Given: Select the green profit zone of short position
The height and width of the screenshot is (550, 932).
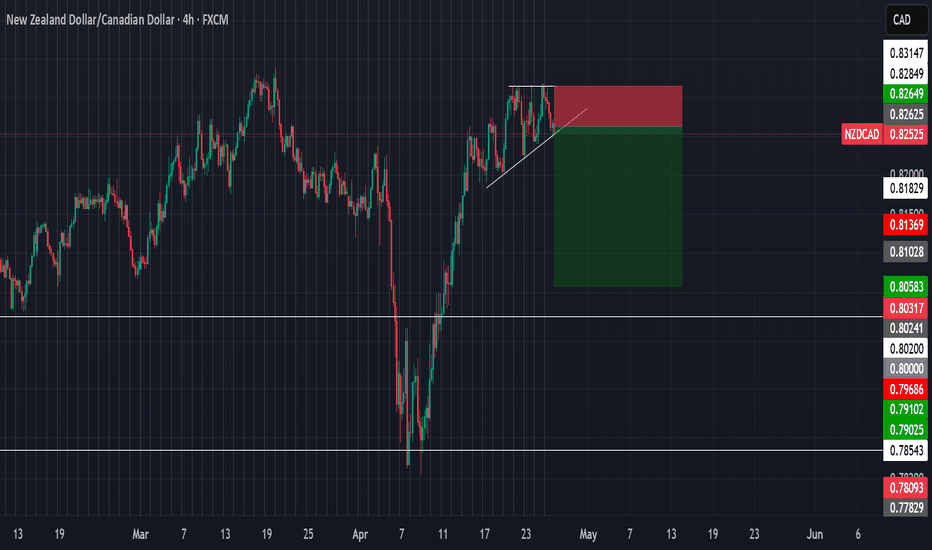Looking at the screenshot, I should click(618, 207).
